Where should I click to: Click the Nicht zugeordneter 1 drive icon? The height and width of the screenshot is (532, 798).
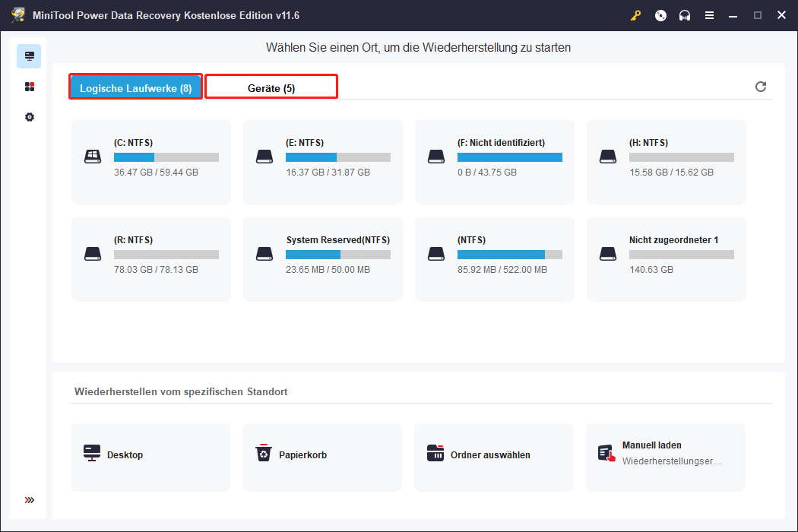click(608, 254)
